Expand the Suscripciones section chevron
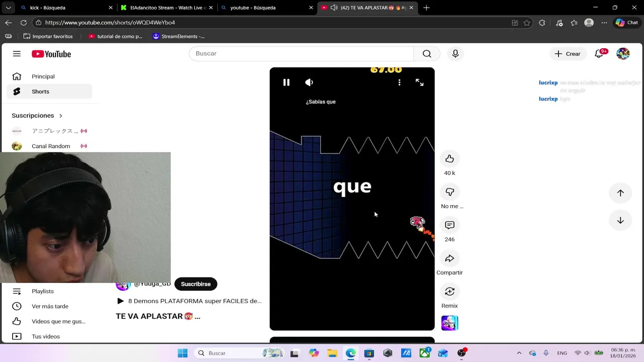This screenshot has width=644, height=362. [61, 116]
